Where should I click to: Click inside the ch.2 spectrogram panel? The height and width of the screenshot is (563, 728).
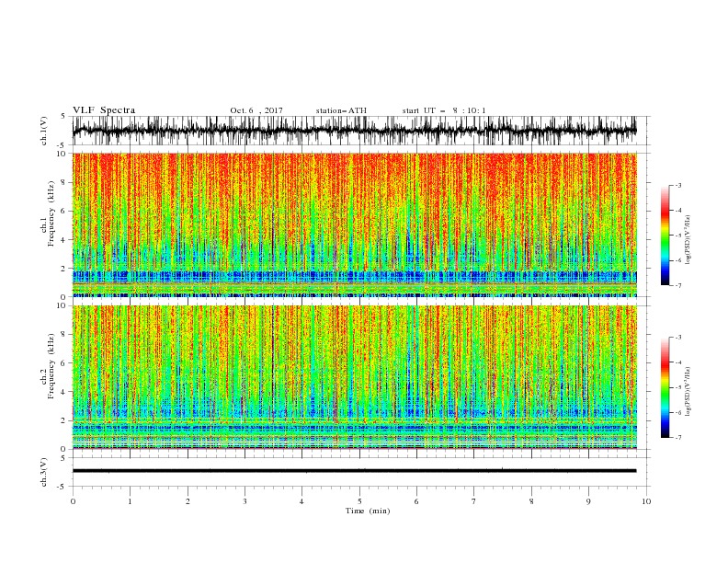[x=354, y=377]
